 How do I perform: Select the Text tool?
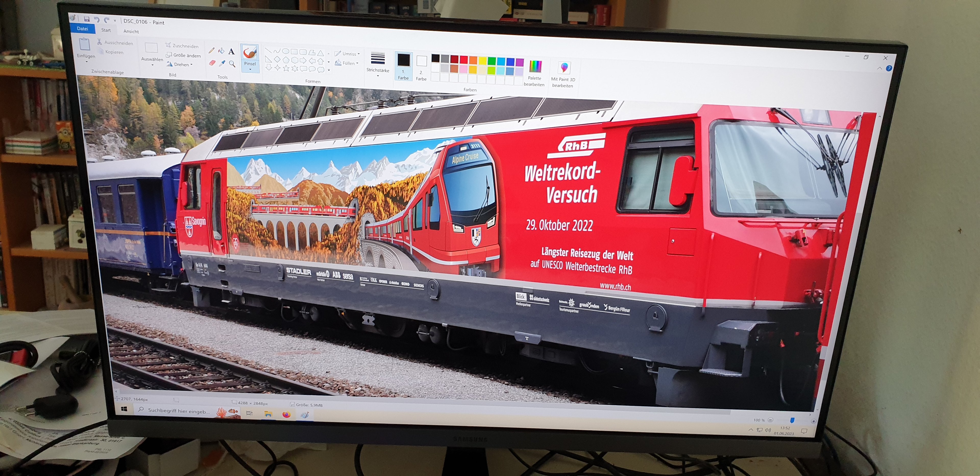[231, 52]
